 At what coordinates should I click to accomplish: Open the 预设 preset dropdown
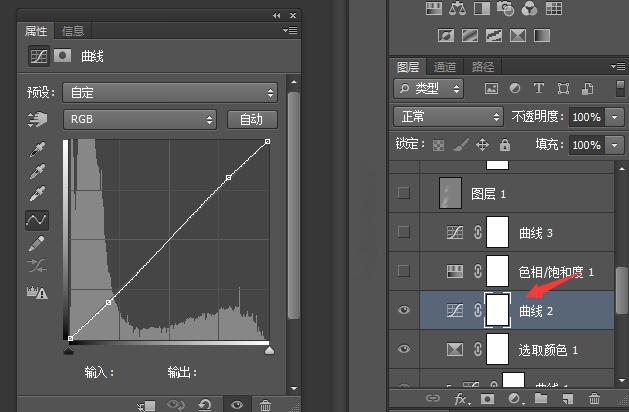[170, 93]
